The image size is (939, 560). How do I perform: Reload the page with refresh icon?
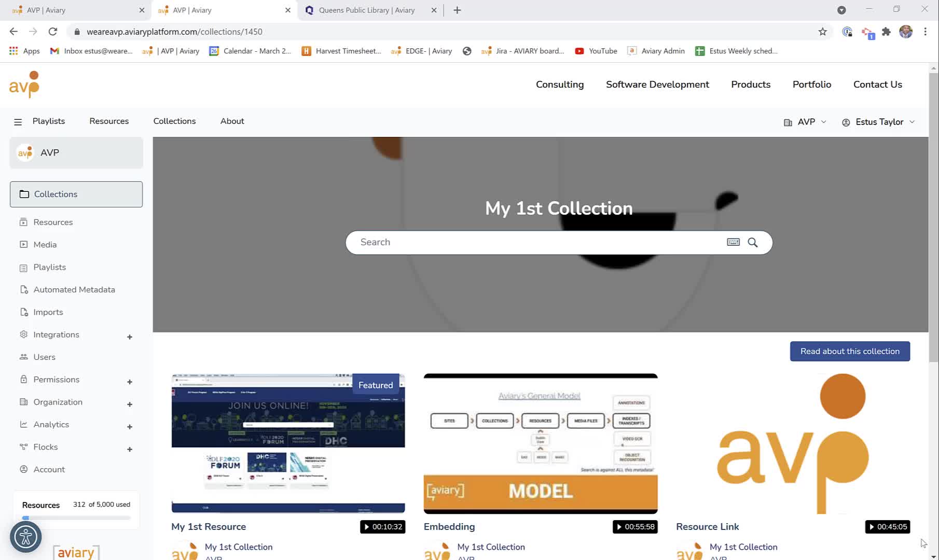point(53,32)
